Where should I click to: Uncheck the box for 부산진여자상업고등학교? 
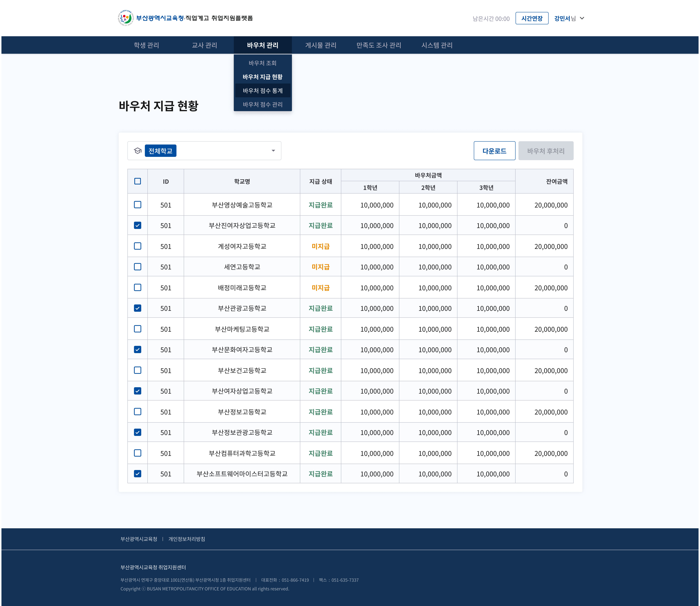click(x=138, y=225)
